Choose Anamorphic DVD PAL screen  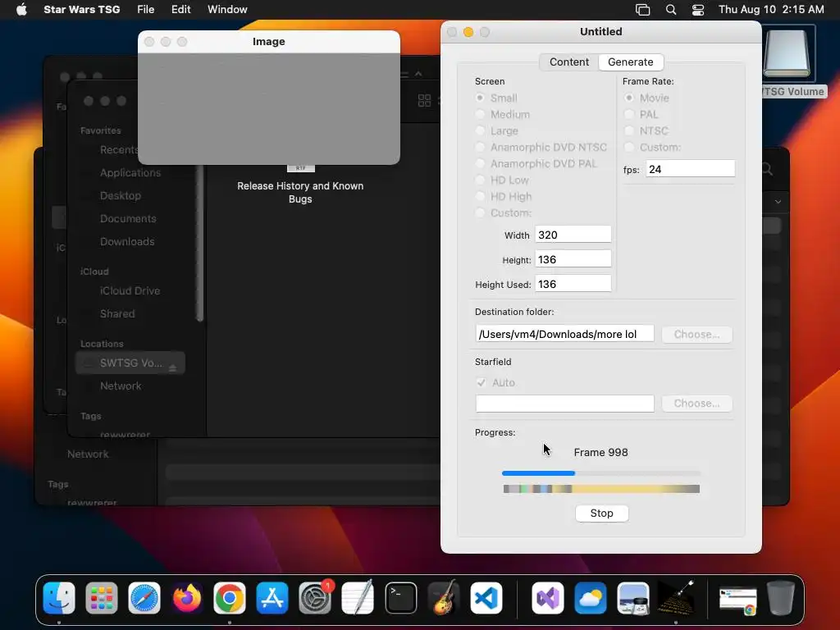click(x=480, y=164)
